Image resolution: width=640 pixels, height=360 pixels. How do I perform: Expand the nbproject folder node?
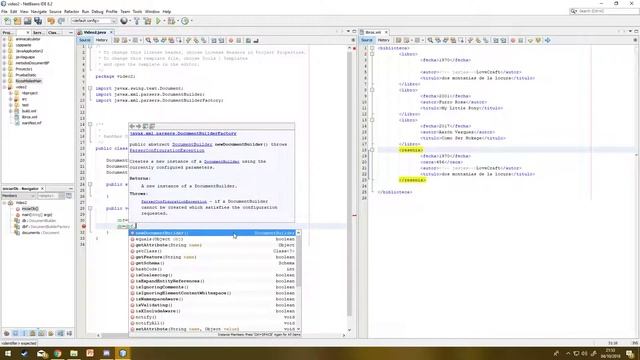(x=11, y=93)
